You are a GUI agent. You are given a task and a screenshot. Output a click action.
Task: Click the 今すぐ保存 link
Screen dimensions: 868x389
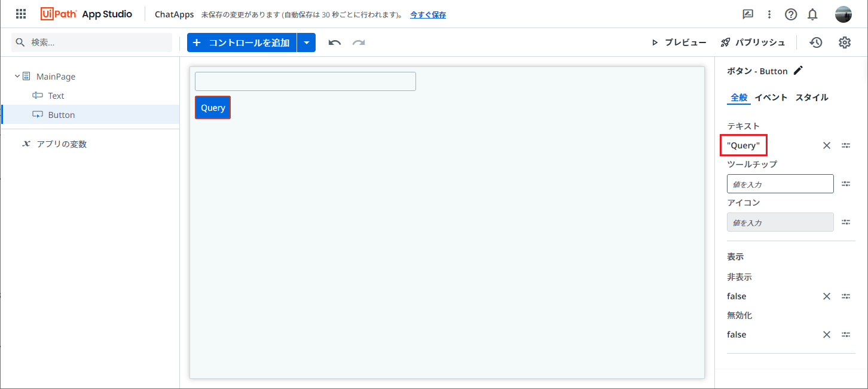pos(428,14)
